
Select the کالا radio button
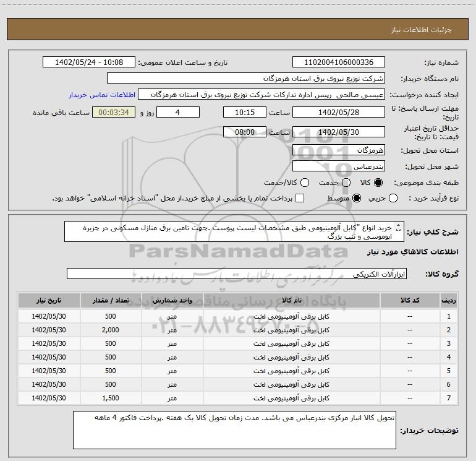click(x=378, y=183)
